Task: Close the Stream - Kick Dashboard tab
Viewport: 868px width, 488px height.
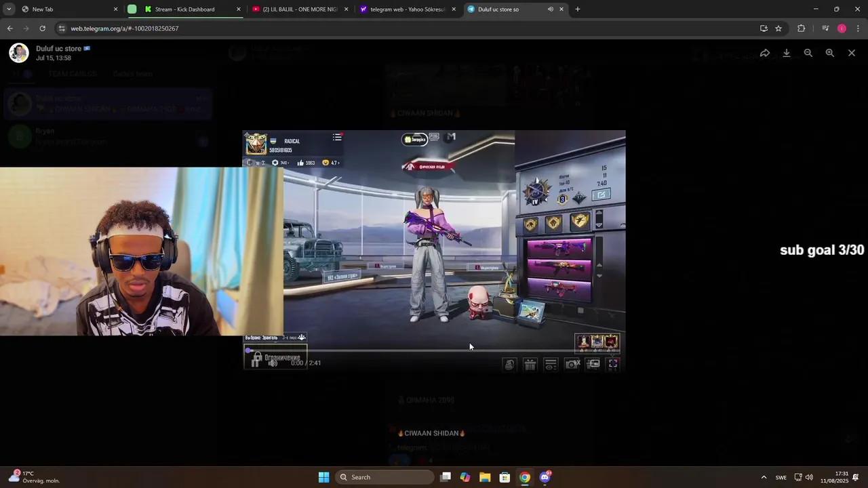Action: 239,9
